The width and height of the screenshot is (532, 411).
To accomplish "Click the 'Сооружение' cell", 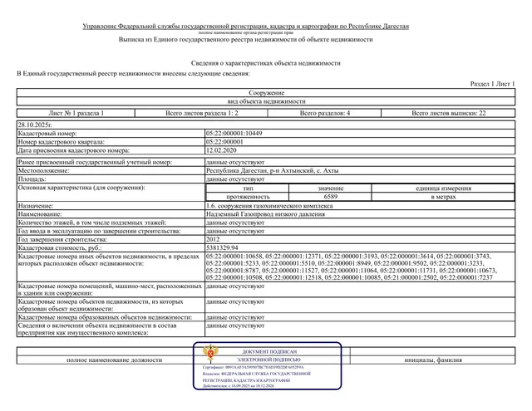I will tap(266, 92).
